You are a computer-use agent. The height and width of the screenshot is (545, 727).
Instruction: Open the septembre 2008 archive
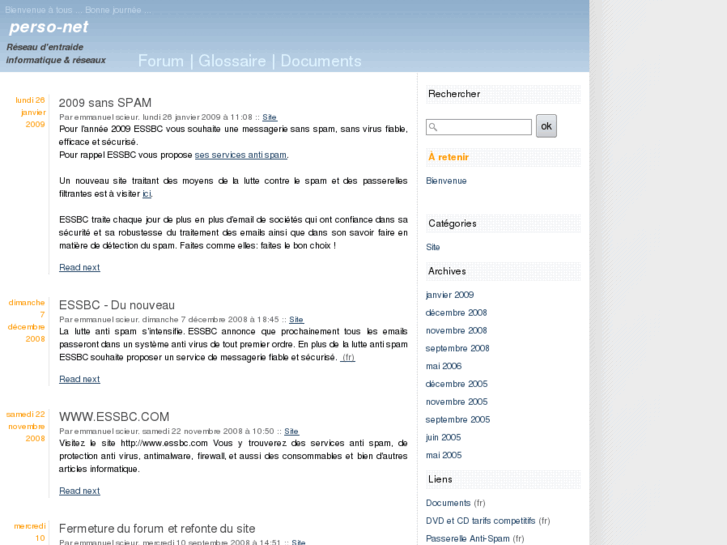click(457, 348)
